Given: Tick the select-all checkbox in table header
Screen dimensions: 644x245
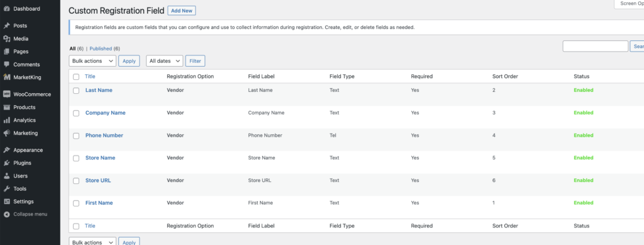Looking at the screenshot, I should coord(76,76).
